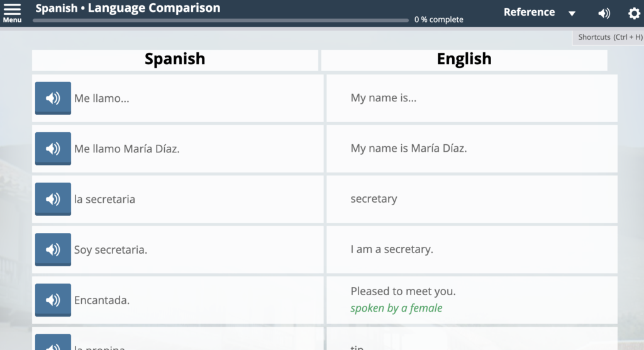Open the Reference menu label
The height and width of the screenshot is (350, 644).
[529, 12]
